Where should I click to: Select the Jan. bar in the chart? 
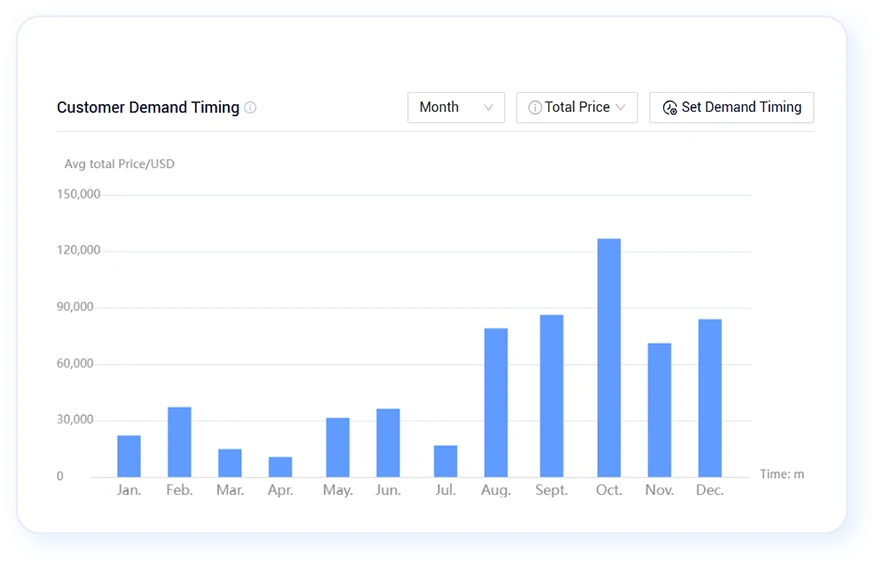click(x=129, y=456)
